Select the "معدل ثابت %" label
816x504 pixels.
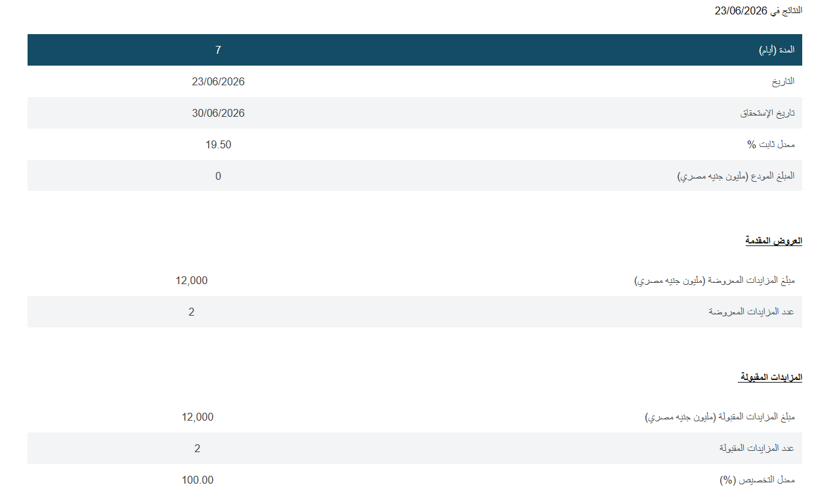pos(769,144)
